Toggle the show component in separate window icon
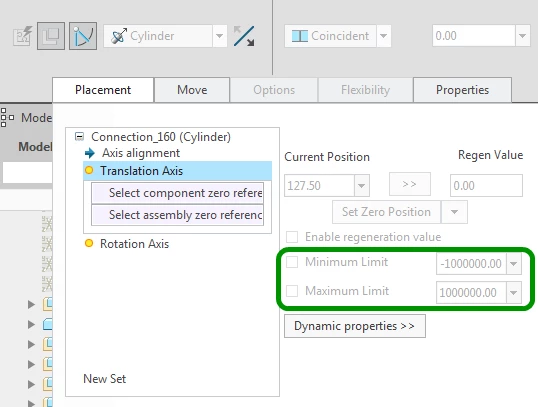Viewport: 538px width, 407px height. [51, 36]
